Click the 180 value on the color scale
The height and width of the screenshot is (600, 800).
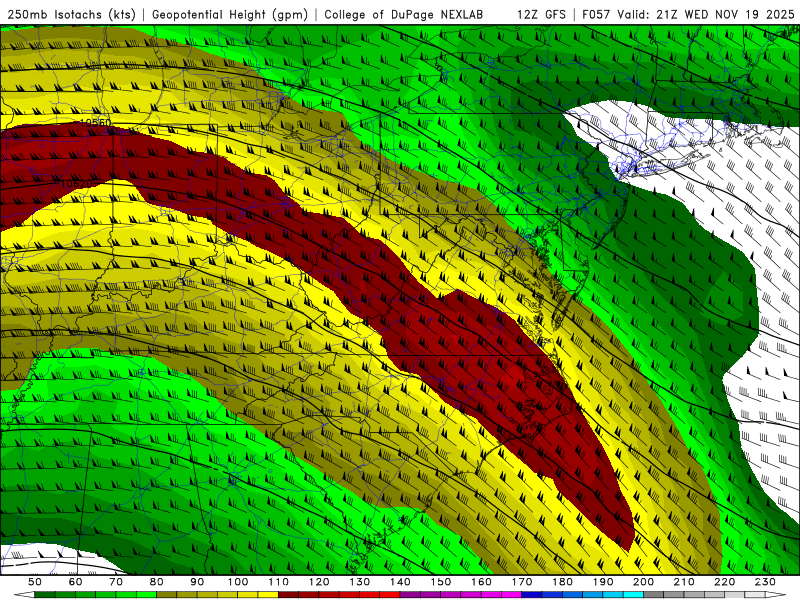[x=562, y=582]
